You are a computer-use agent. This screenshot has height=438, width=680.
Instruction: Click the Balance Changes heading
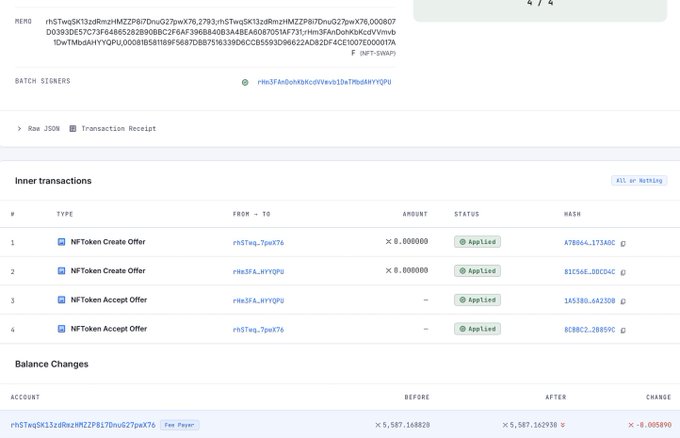[52, 364]
